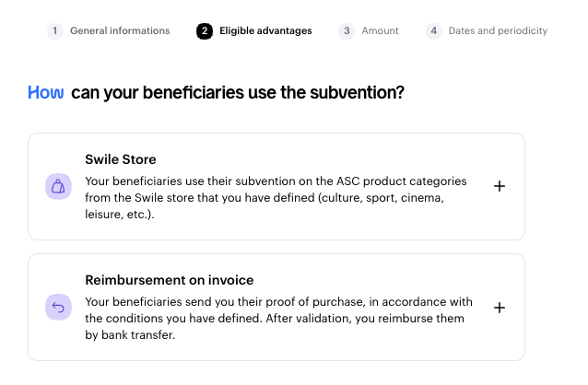Click the step 2 black number badge

[204, 30]
